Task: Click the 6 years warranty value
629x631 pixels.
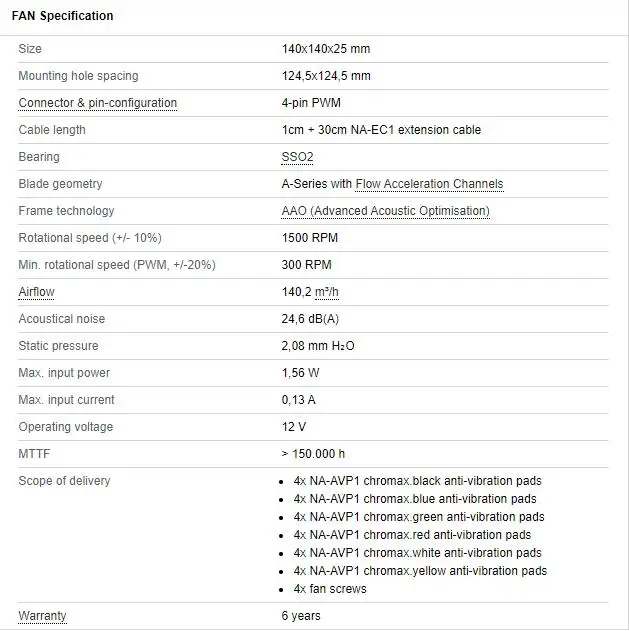Action: [301, 616]
